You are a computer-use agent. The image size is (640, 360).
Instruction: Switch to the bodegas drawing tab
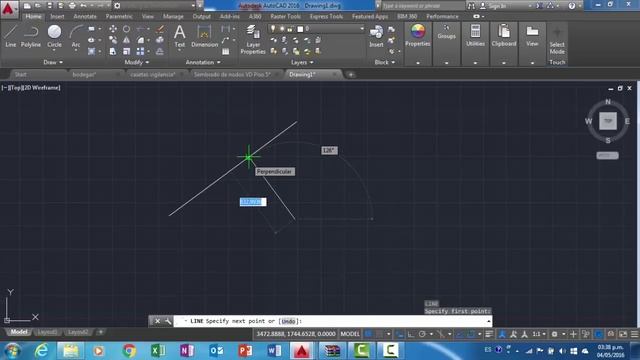point(84,75)
